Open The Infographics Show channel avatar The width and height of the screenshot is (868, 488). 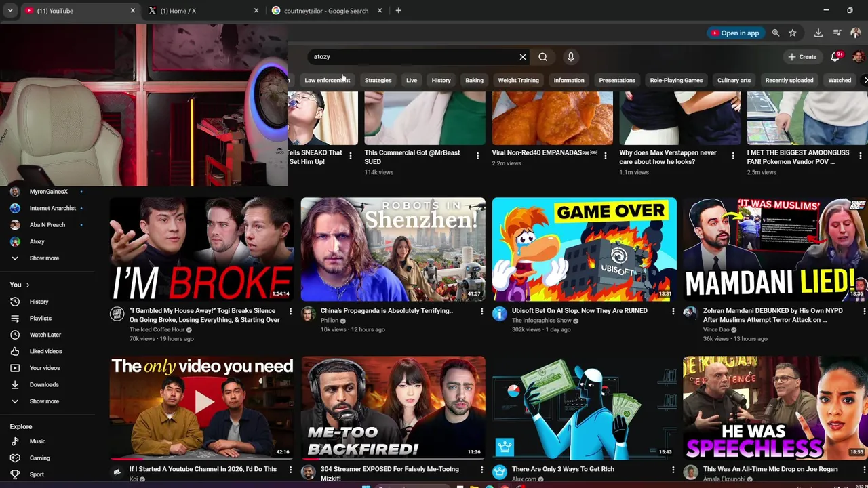(x=500, y=313)
